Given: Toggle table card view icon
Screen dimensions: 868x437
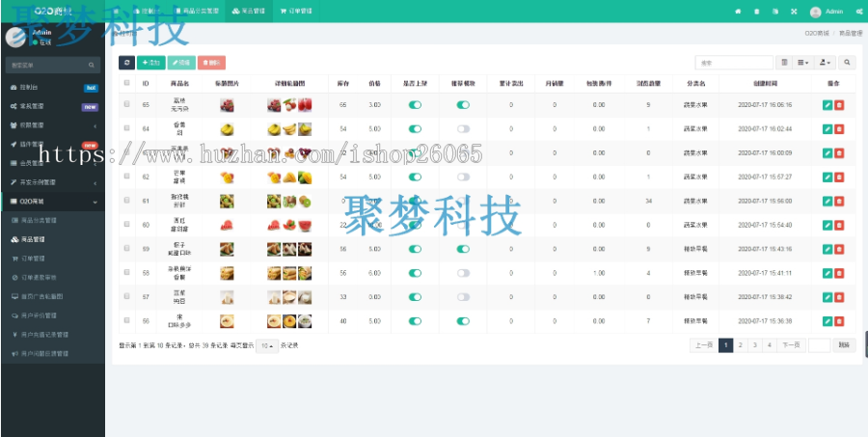Looking at the screenshot, I should pos(784,63).
